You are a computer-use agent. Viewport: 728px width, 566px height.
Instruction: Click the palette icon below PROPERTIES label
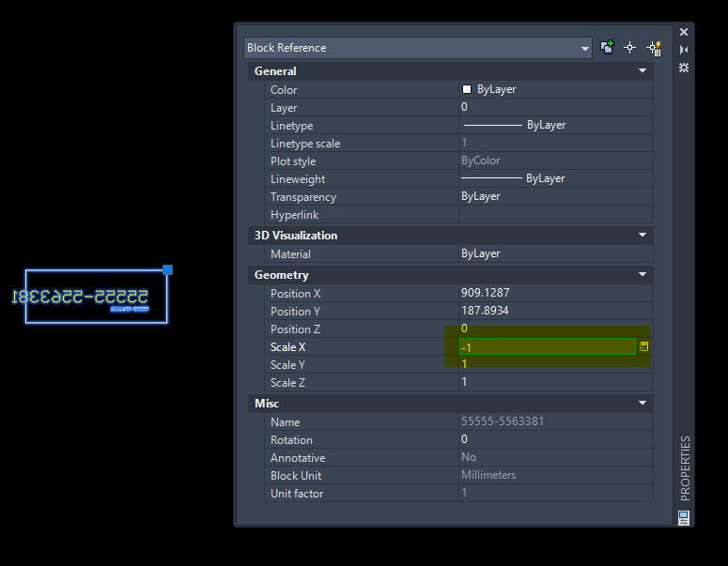(684, 518)
